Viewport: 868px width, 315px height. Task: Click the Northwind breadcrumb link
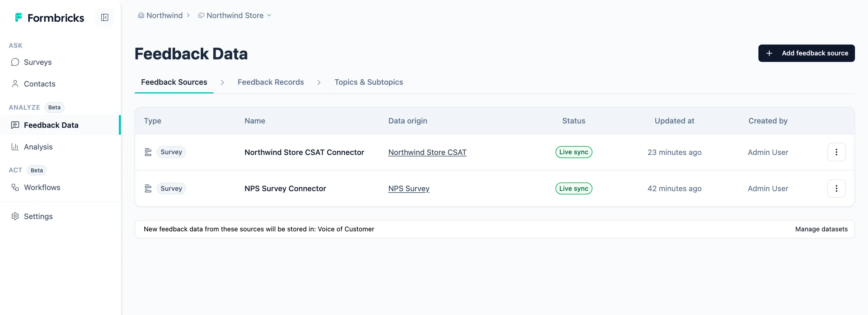164,15
